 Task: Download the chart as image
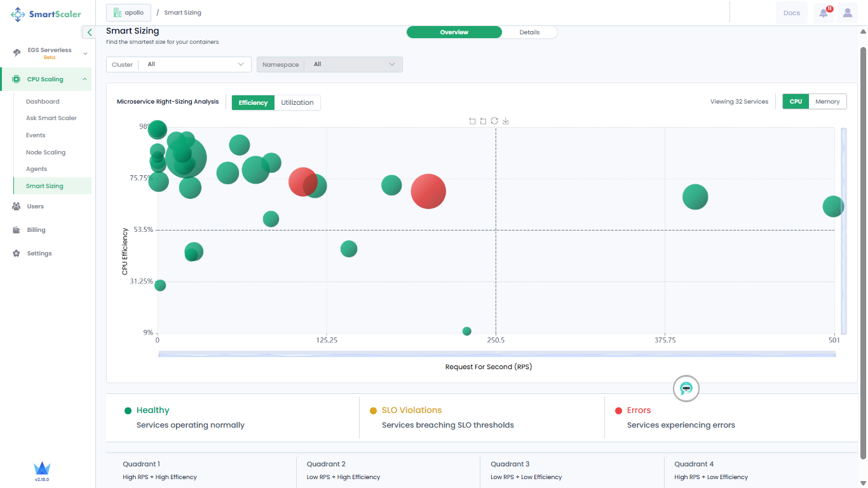point(506,121)
